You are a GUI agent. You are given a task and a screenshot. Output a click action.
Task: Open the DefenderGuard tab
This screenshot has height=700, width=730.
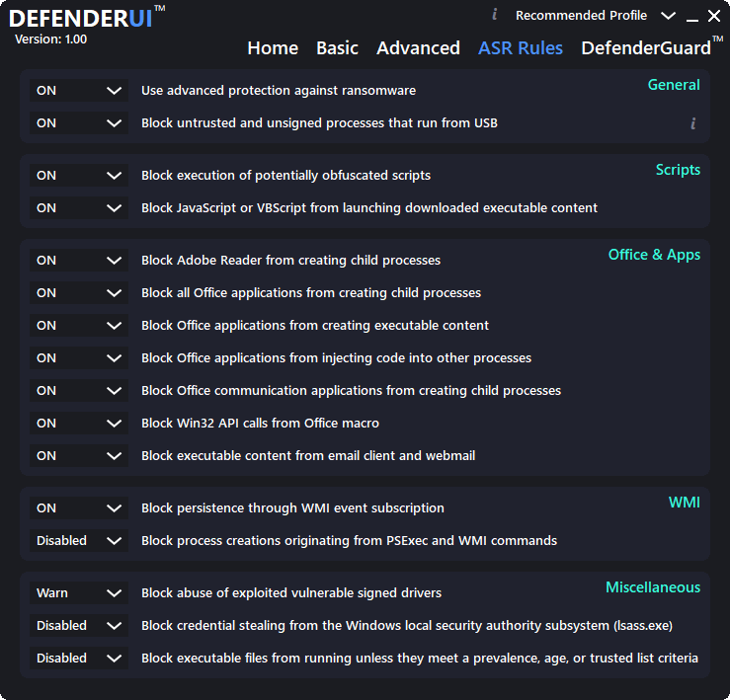[652, 47]
